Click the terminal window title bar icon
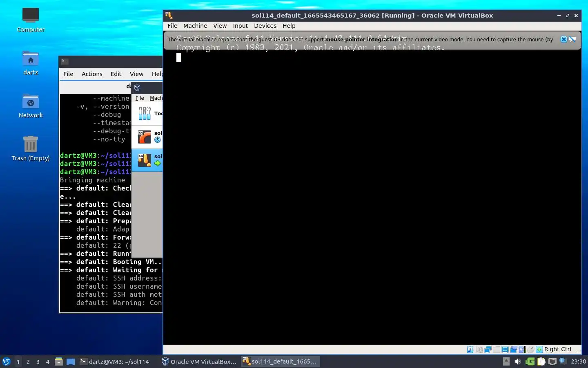588x368 pixels. pos(65,61)
